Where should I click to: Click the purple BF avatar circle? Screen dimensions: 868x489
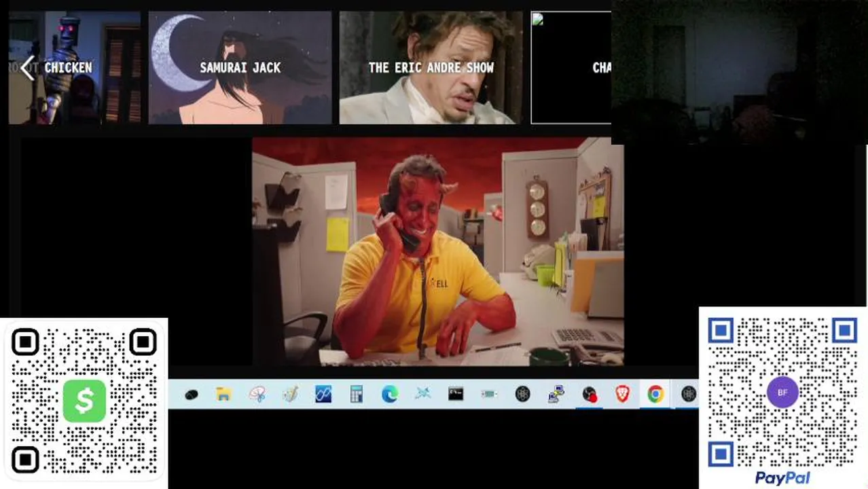tap(782, 393)
